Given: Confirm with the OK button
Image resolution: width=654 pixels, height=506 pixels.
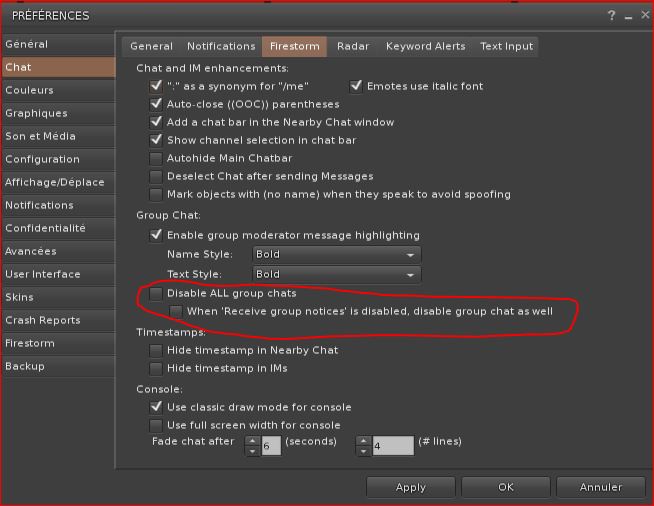Looking at the screenshot, I should pos(506,487).
